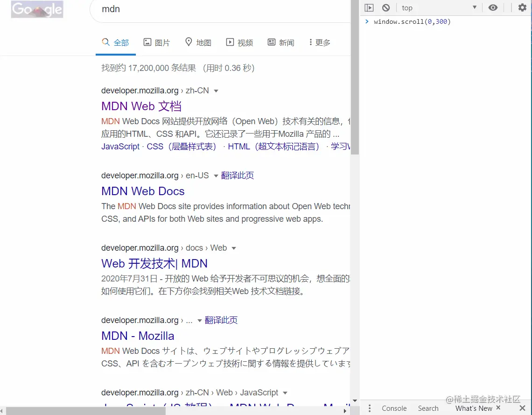Open the MDN - Mozilla result
This screenshot has width=532, height=415.
tap(138, 336)
